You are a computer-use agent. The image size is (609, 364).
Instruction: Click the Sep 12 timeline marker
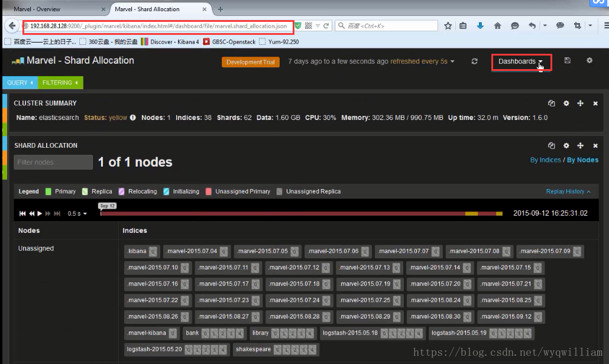coord(107,206)
